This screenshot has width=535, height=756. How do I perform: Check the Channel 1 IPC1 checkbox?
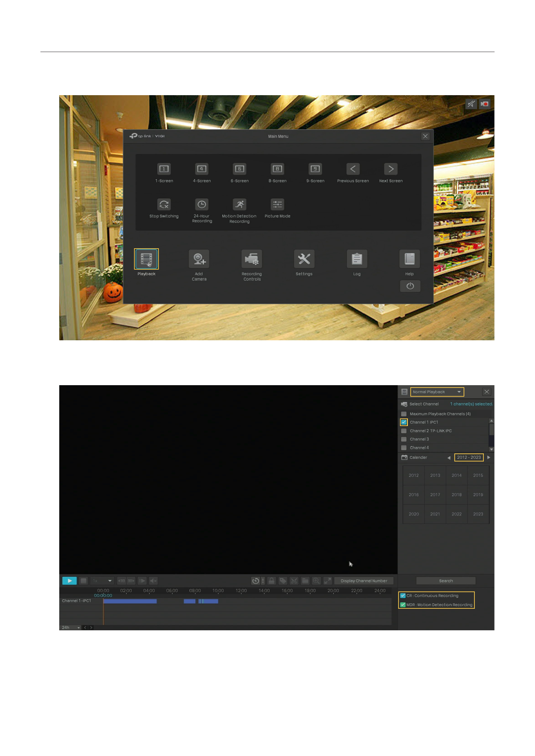point(404,422)
